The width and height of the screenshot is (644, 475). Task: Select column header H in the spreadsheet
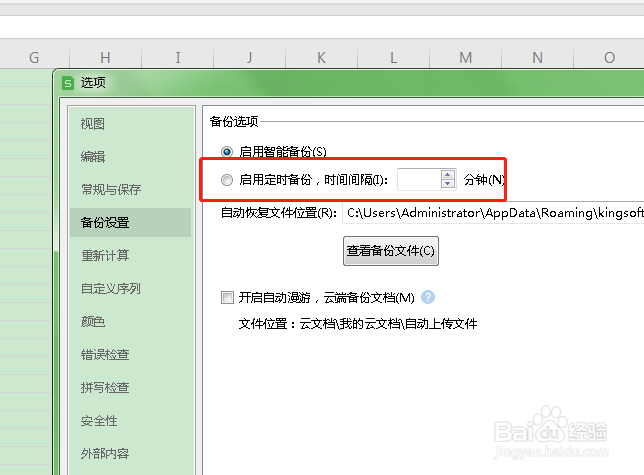105,58
